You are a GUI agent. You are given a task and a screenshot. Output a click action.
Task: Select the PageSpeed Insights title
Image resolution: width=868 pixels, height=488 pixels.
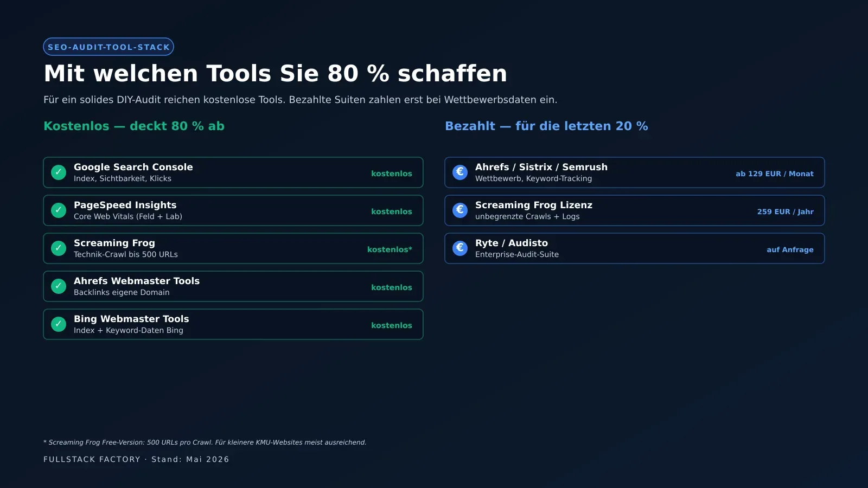(x=125, y=205)
